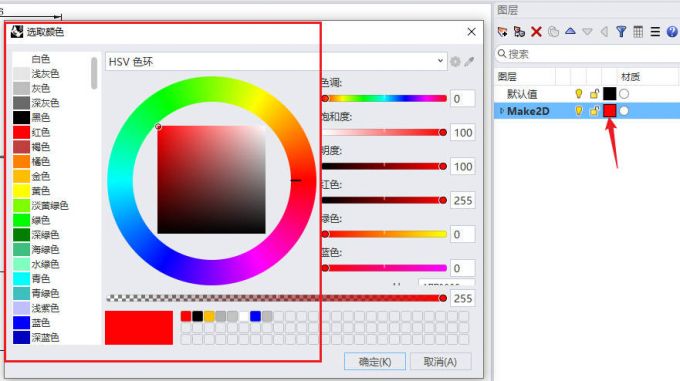Toggle visibility bulb of 默认值 layer
680x381 pixels.
[x=579, y=94]
